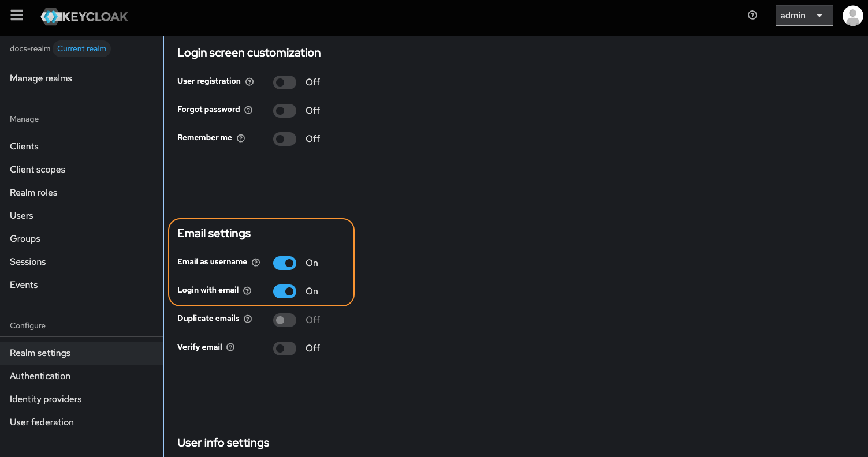Open Identity providers section
Viewport: 868px width, 457px height.
[x=46, y=399]
